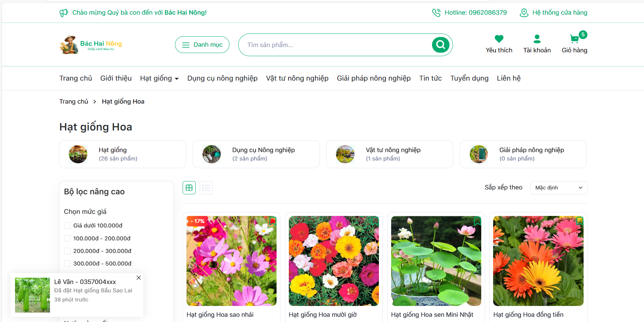The image size is (644, 322).
Task: Open Hoa sao nhái product image
Action: [232, 261]
